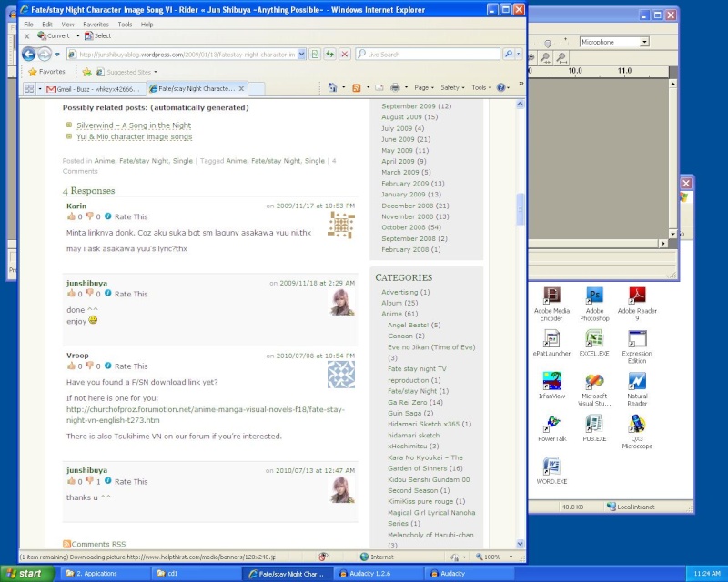The height and width of the screenshot is (582, 728).
Task: Click the churchofproz forum download link
Action: tap(206, 415)
